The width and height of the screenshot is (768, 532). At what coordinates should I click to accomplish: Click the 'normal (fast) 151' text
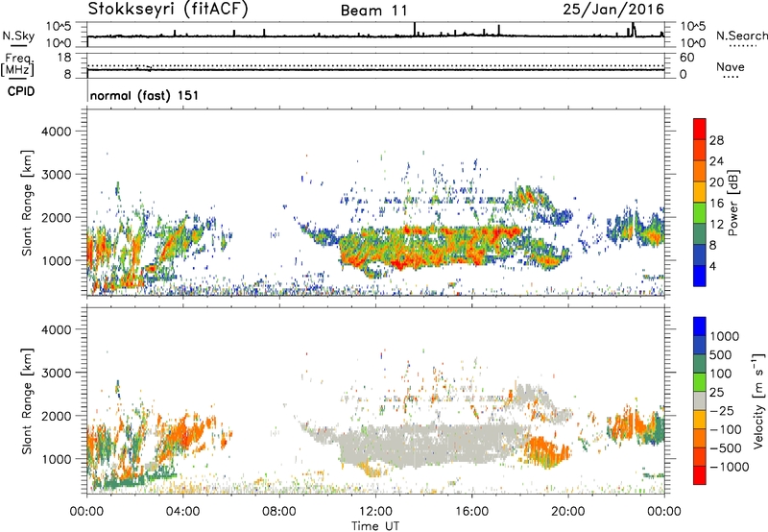pos(145,95)
